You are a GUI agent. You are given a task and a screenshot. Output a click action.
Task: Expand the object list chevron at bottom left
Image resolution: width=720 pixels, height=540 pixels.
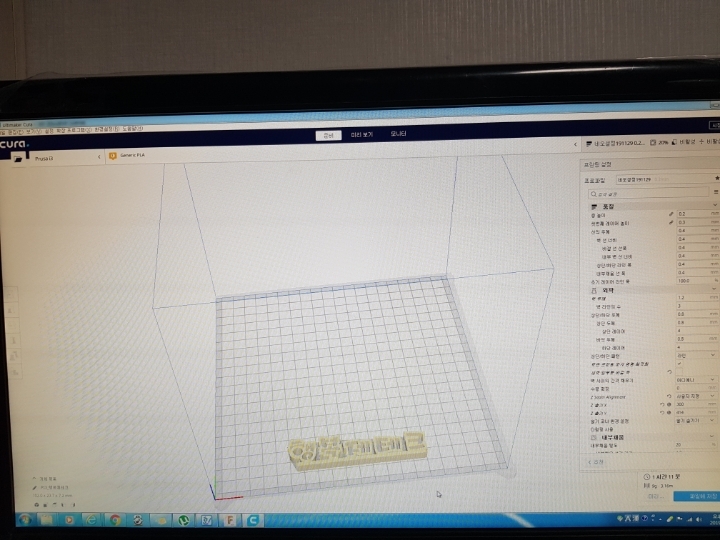pyautogui.click(x=34, y=478)
